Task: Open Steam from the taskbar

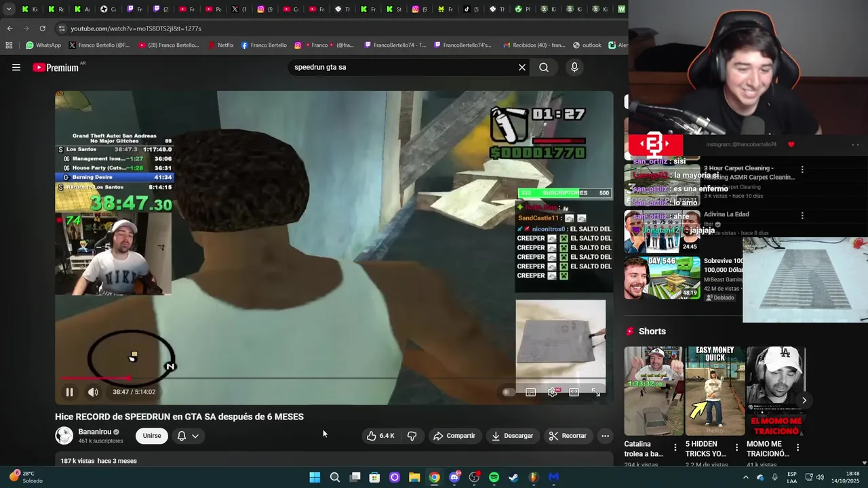Action: click(x=513, y=477)
